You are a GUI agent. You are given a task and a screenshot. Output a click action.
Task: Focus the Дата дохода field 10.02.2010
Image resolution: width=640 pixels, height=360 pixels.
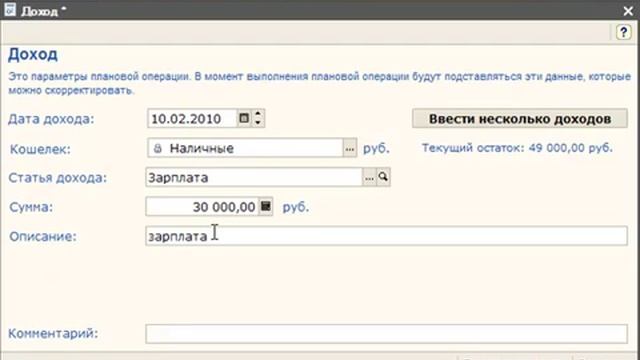pyautogui.click(x=192, y=119)
